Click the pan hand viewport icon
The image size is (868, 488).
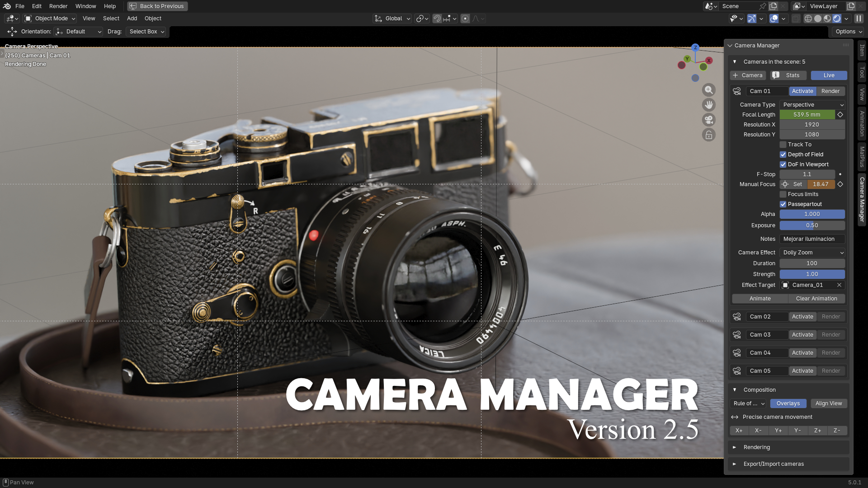[x=708, y=105]
